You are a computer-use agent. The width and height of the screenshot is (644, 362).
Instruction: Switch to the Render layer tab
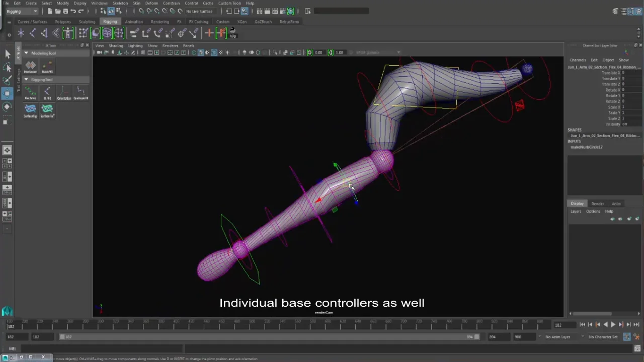pyautogui.click(x=597, y=204)
